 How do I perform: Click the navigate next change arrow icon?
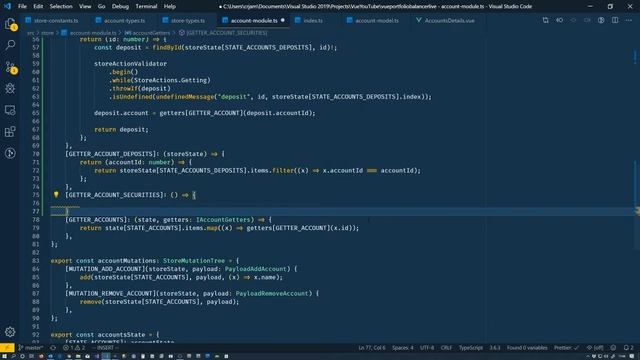click(587, 20)
